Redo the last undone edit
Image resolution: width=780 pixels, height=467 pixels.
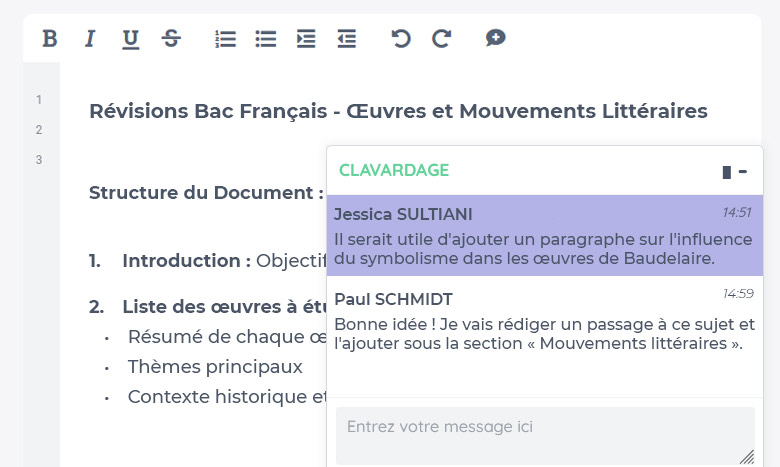click(441, 38)
